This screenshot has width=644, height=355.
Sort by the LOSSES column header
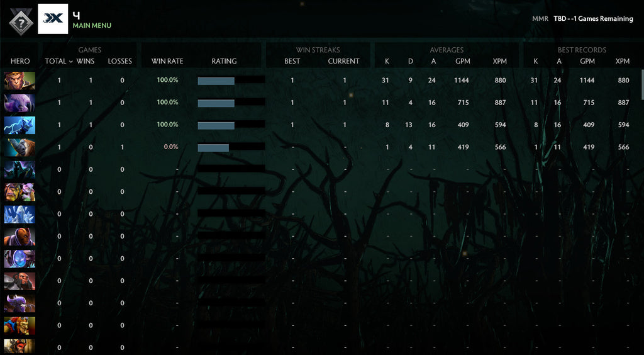[x=119, y=61]
